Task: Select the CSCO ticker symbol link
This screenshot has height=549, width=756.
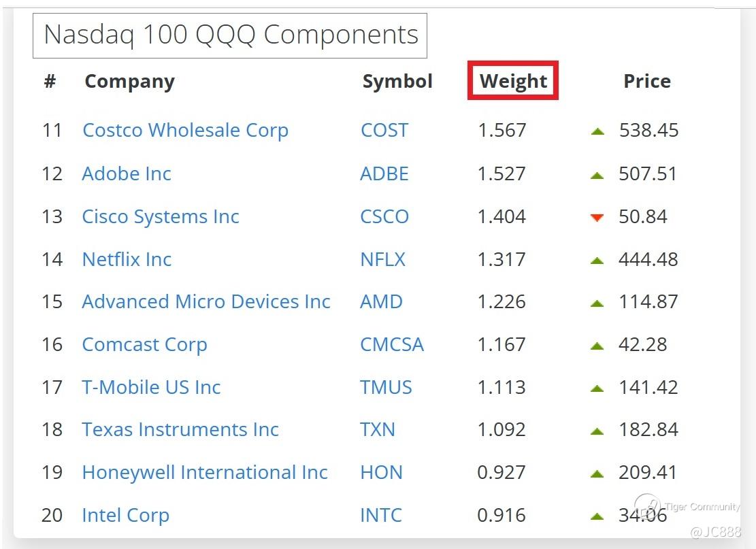Action: 384,216
